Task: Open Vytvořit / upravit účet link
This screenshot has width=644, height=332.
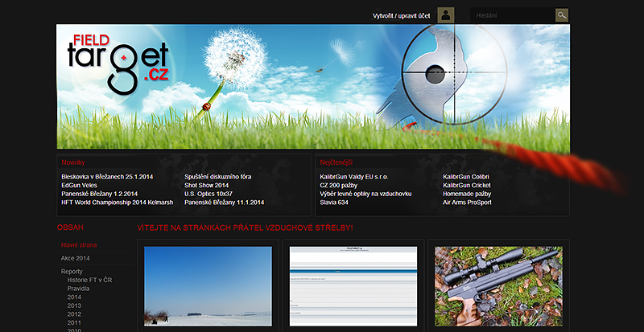Action: pos(401,16)
